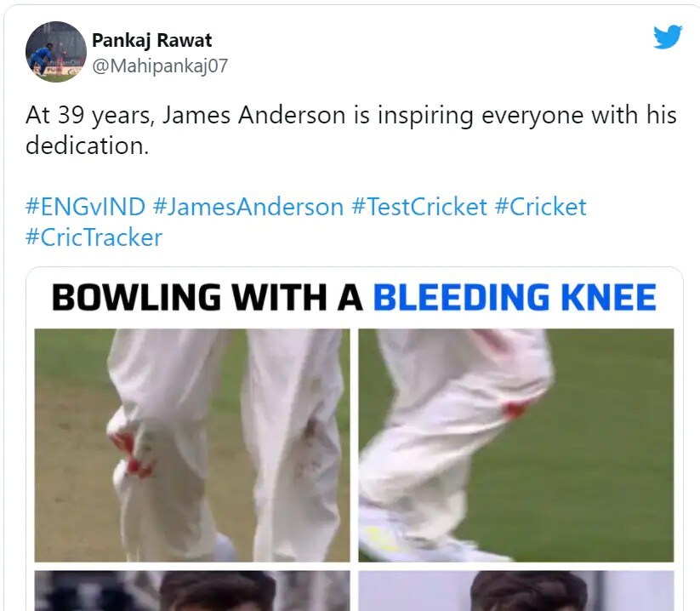Follow the #JamesAnderson hashtag link
The height and width of the screenshot is (611, 700).
[x=248, y=207]
